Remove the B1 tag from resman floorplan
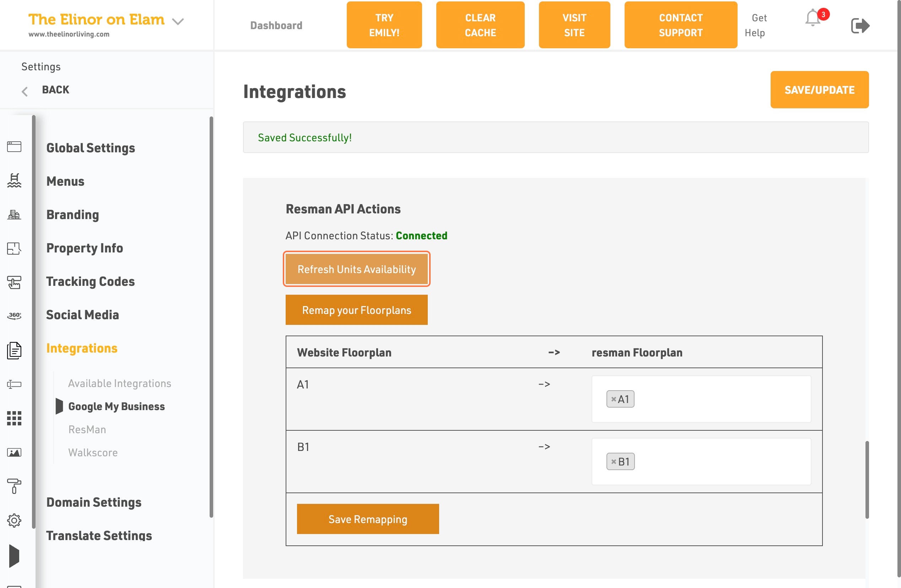The image size is (901, 588). click(613, 462)
